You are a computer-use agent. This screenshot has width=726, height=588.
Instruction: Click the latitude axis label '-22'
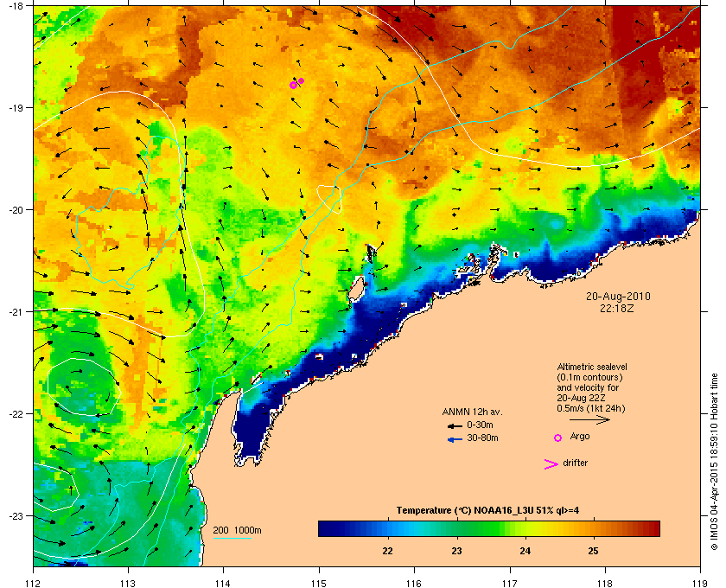tap(16, 414)
